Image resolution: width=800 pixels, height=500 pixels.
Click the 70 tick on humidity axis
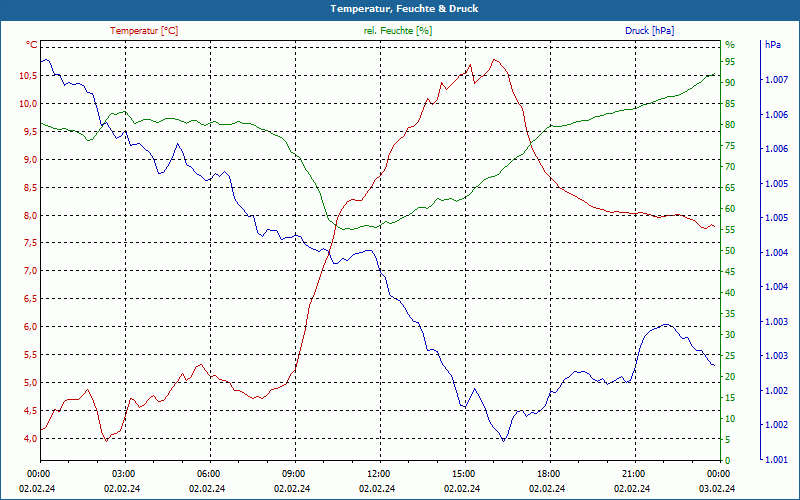click(730, 167)
